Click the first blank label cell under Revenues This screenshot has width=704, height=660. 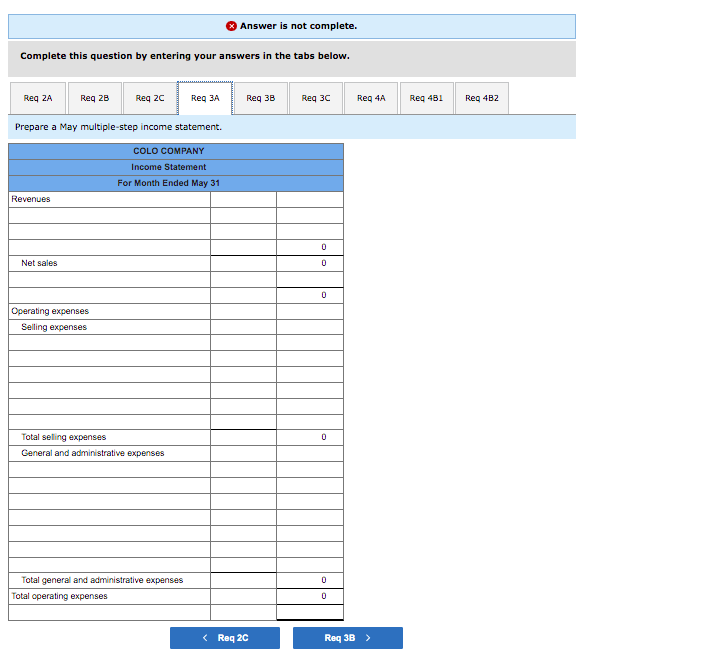point(110,216)
